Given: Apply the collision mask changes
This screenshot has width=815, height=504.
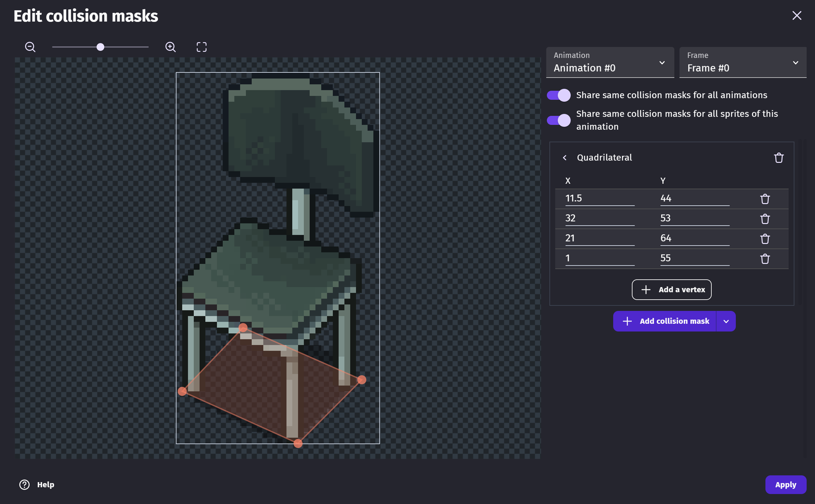Looking at the screenshot, I should coord(785,485).
